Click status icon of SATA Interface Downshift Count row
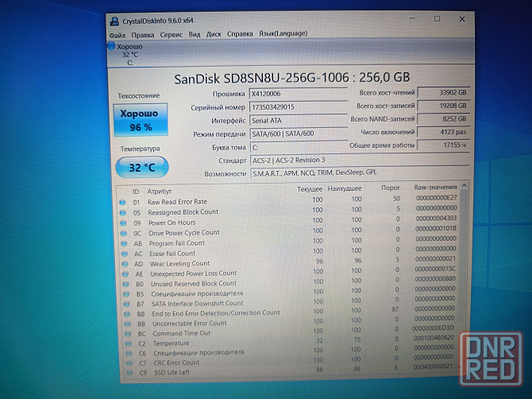The width and height of the screenshot is (532, 399). pyautogui.click(x=126, y=304)
